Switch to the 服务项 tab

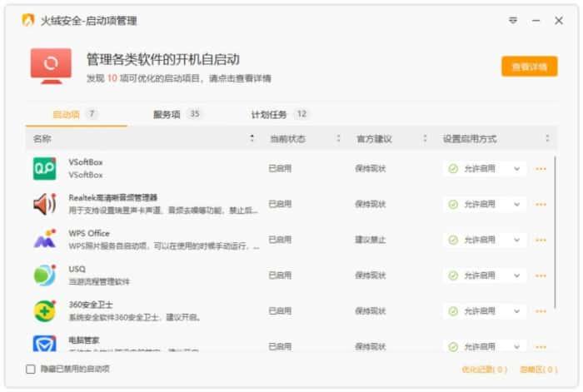[x=177, y=114]
